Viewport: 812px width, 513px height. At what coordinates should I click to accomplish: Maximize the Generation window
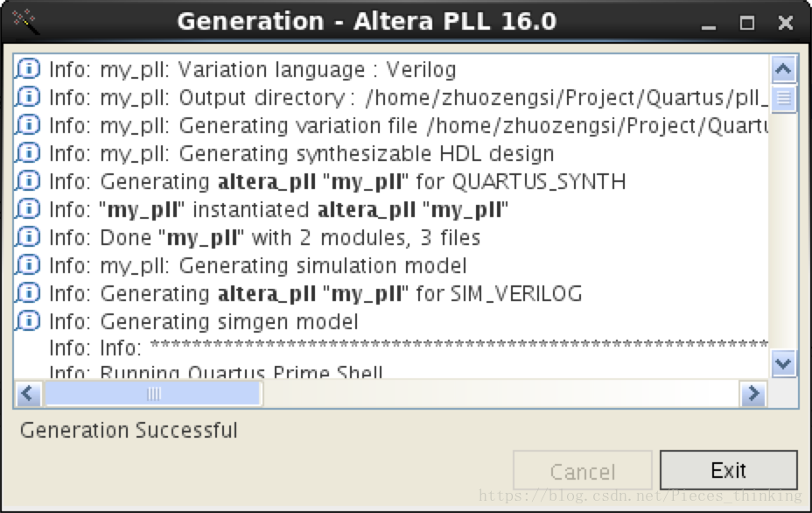(x=746, y=23)
